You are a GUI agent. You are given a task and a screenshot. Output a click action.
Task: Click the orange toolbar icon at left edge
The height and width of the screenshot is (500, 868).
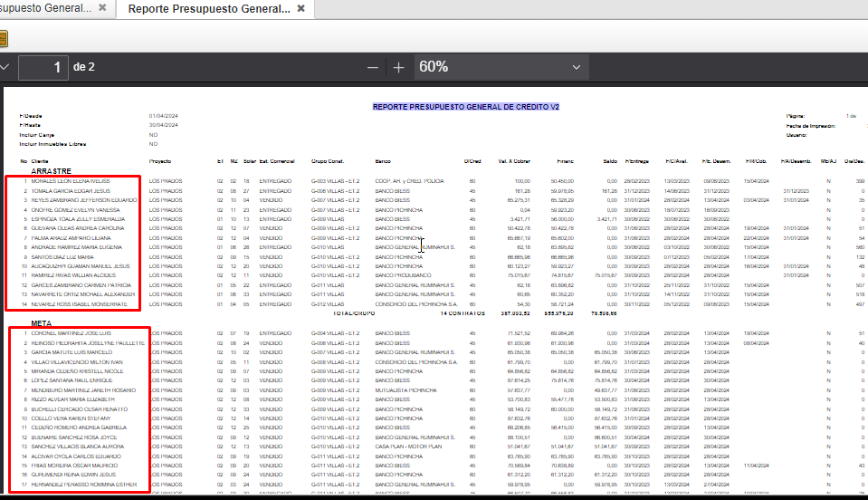[x=3, y=39]
